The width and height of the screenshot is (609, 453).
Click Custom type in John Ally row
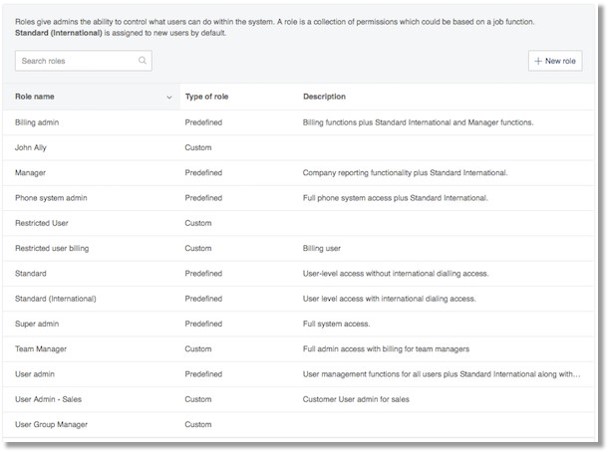pos(198,148)
